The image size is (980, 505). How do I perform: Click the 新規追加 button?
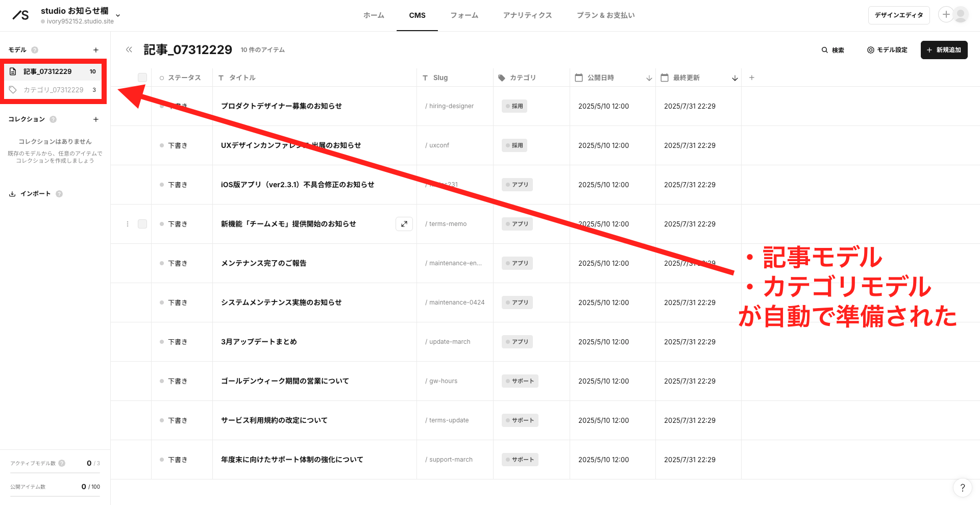click(944, 50)
